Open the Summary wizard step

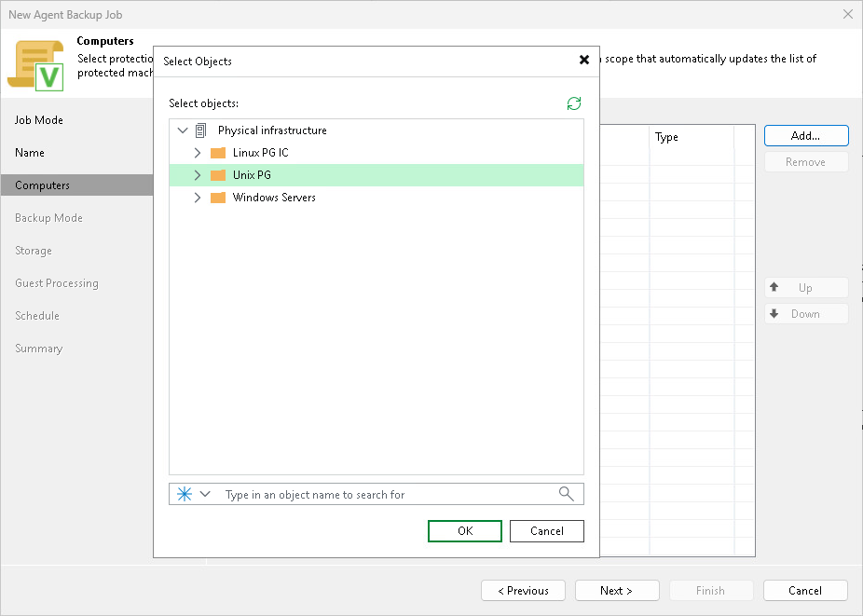(x=39, y=349)
